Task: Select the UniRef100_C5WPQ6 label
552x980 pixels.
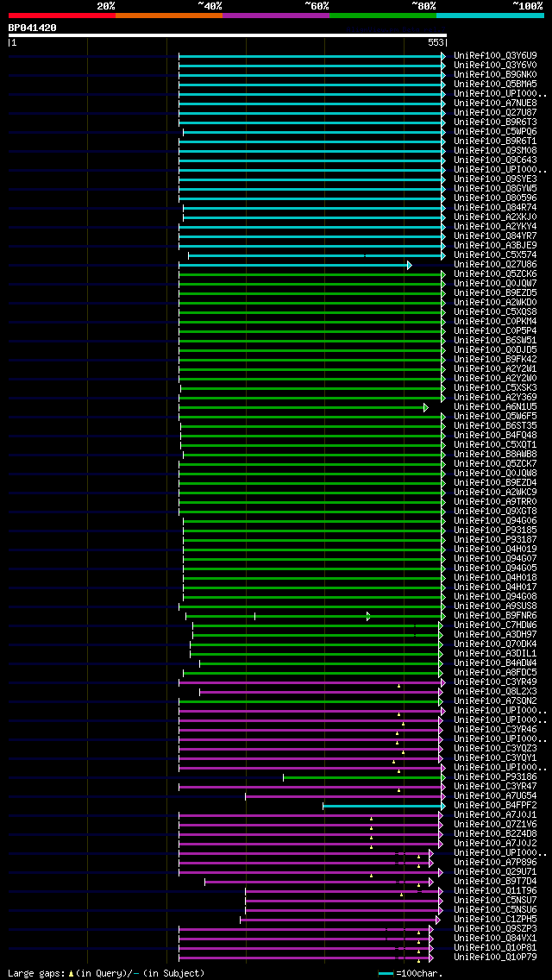Action: (x=495, y=132)
